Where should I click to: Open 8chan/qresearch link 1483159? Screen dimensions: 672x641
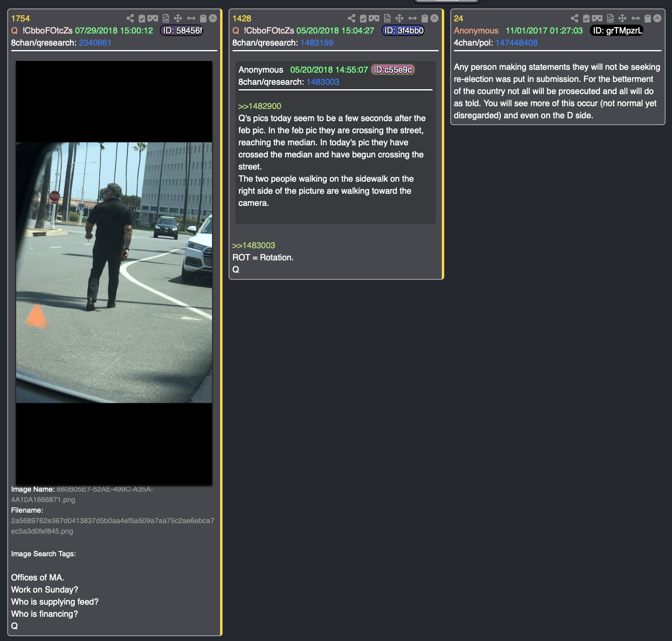[317, 43]
